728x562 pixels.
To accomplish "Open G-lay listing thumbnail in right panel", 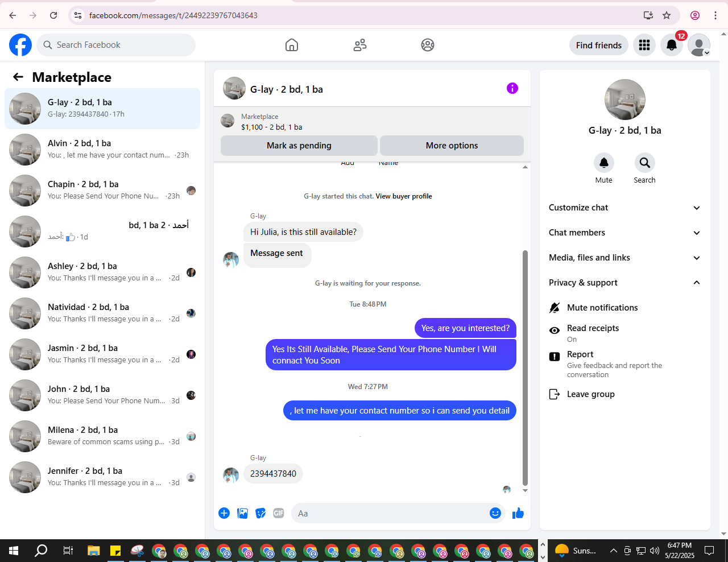I will coord(625,100).
